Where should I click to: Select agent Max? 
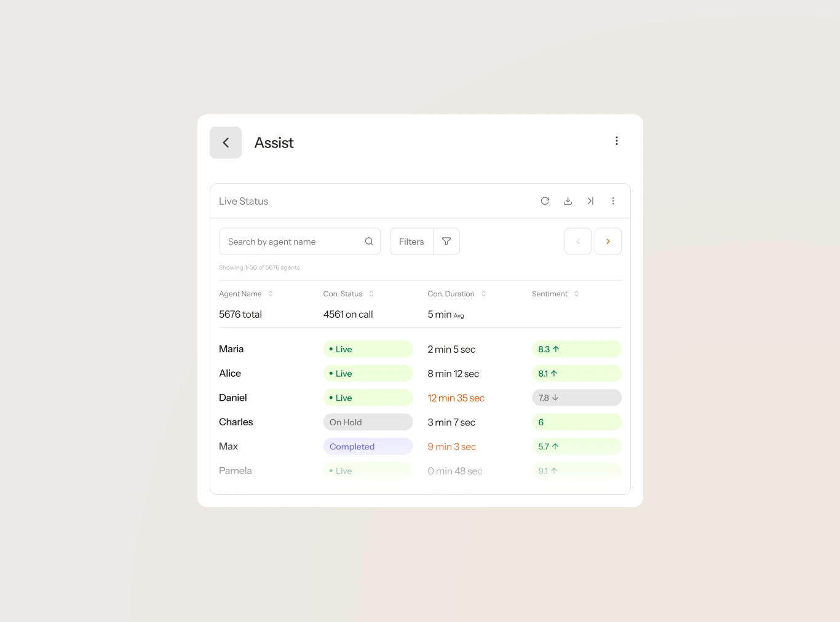(x=228, y=447)
